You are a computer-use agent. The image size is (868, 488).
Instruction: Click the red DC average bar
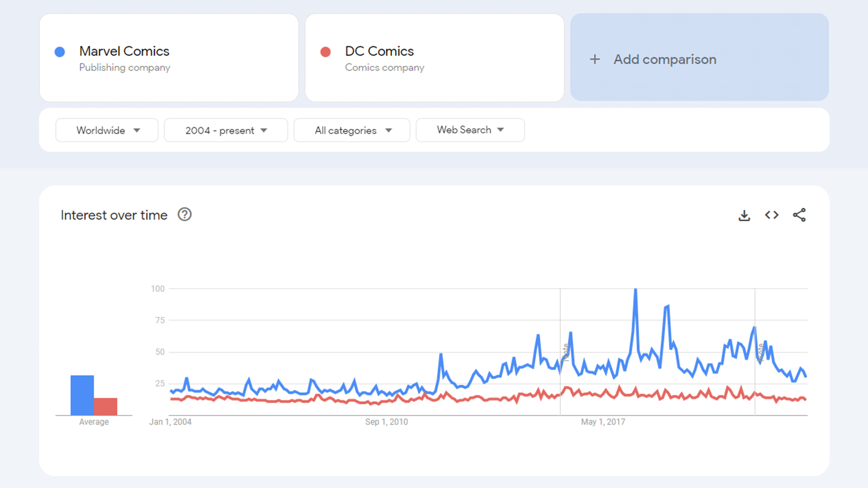[x=106, y=406]
